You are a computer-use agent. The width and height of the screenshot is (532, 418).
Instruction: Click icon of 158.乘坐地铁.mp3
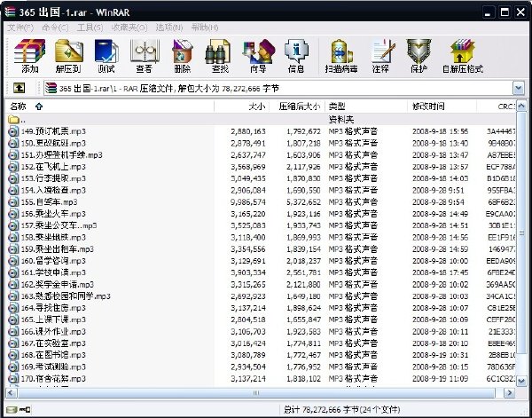(x=13, y=237)
